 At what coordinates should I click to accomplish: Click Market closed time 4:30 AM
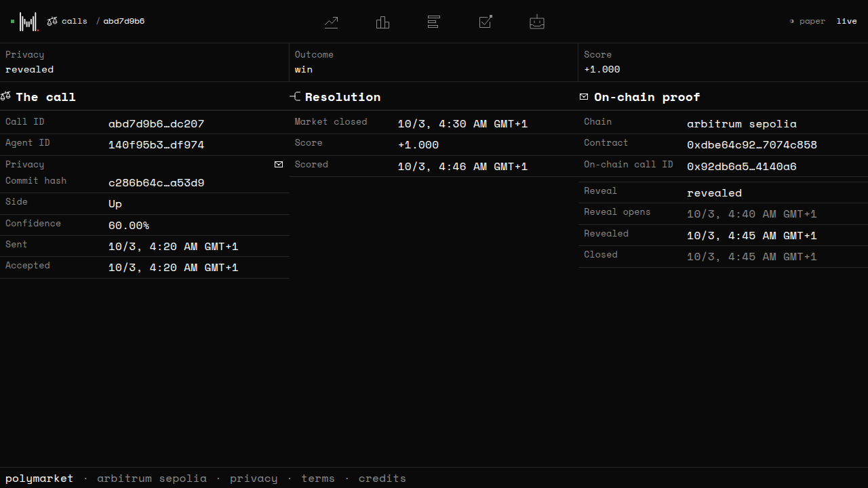pyautogui.click(x=462, y=124)
